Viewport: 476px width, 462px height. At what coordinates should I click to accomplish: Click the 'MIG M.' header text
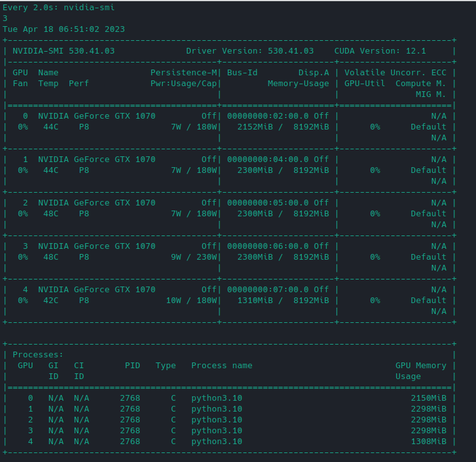pyautogui.click(x=431, y=94)
